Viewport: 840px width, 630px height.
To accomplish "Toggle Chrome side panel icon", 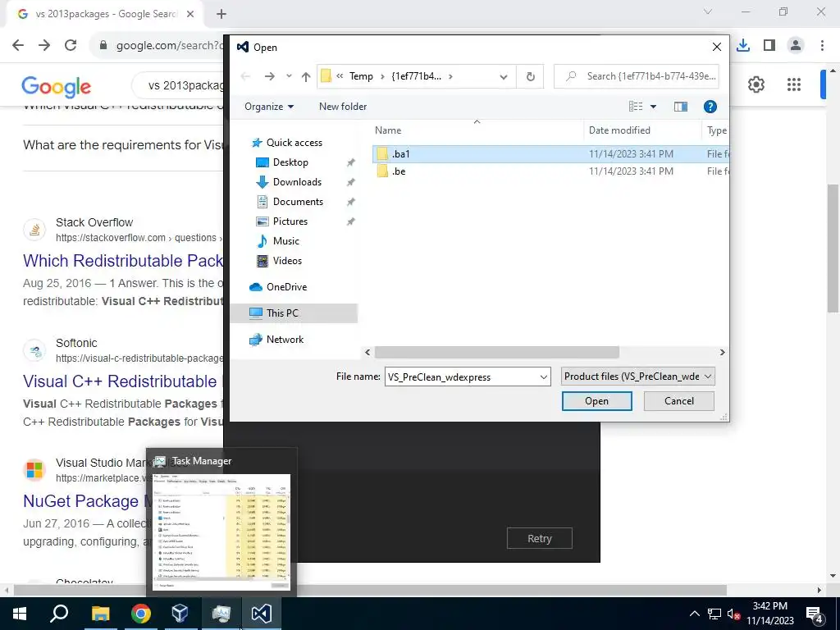I will pyautogui.click(x=769, y=45).
